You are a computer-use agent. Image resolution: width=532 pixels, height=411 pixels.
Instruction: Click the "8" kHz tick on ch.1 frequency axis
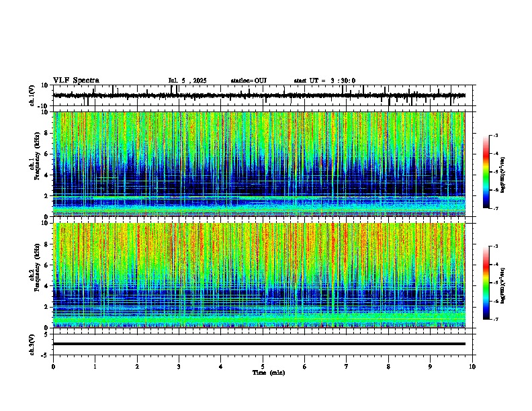pyautogui.click(x=46, y=133)
